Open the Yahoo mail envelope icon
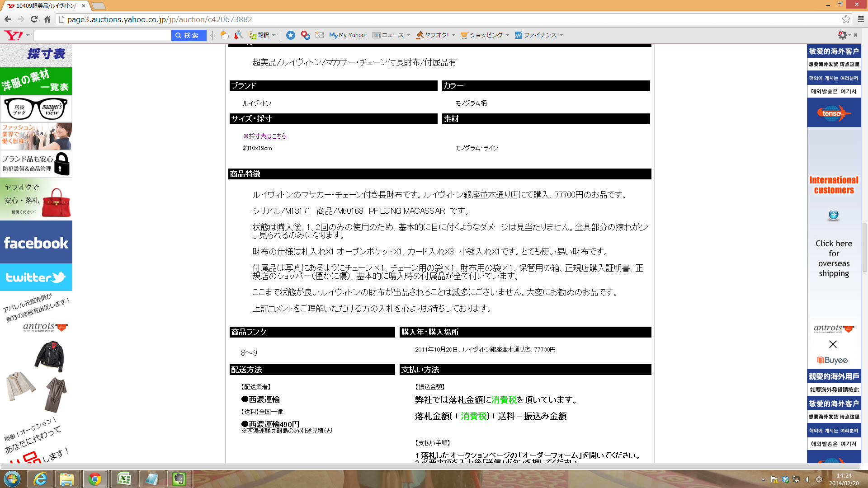The height and width of the screenshot is (488, 868). [320, 35]
